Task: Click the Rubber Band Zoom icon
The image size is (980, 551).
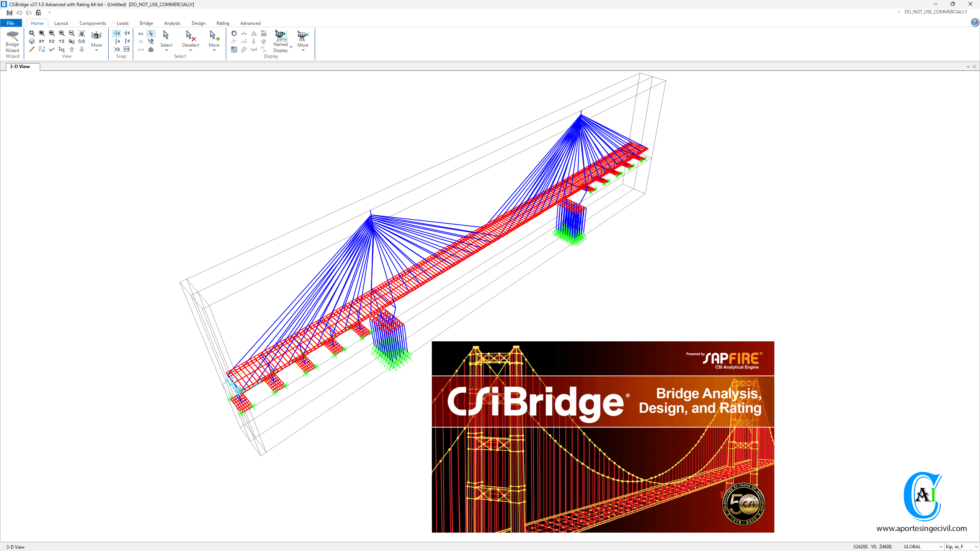Action: 32,33
